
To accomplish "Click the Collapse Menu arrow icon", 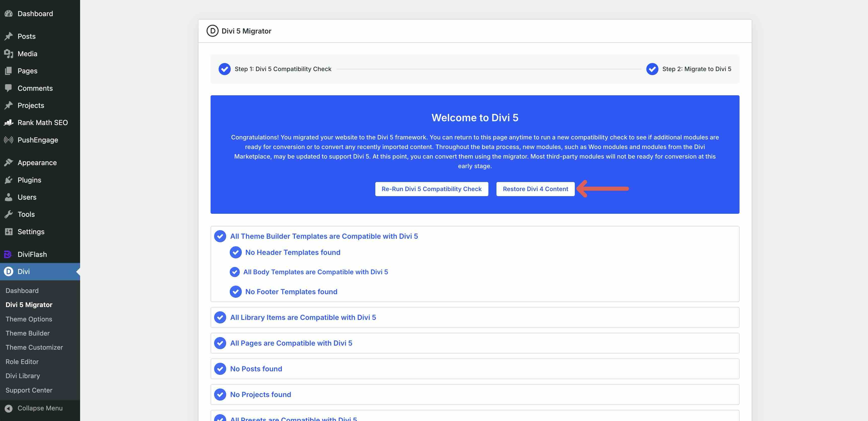I will point(8,408).
